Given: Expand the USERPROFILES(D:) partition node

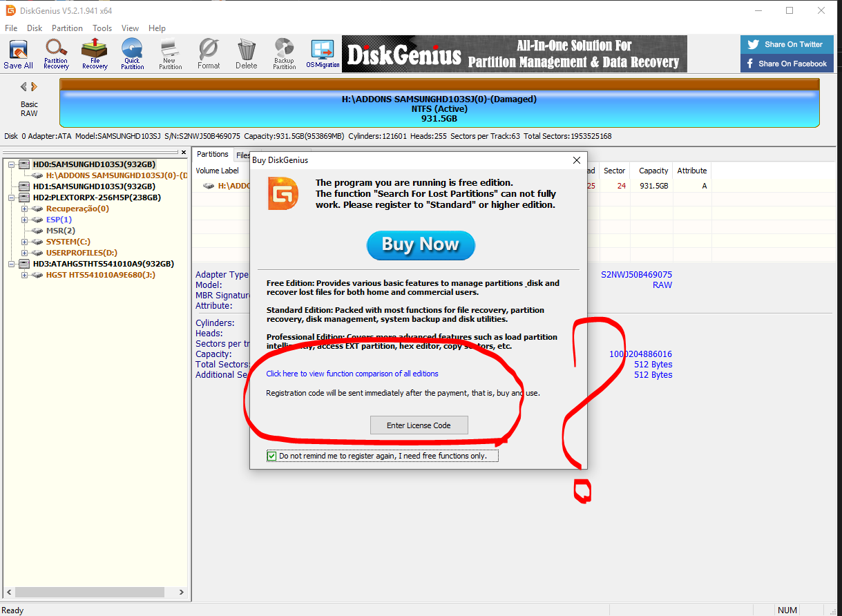Looking at the screenshot, I should 25,253.
